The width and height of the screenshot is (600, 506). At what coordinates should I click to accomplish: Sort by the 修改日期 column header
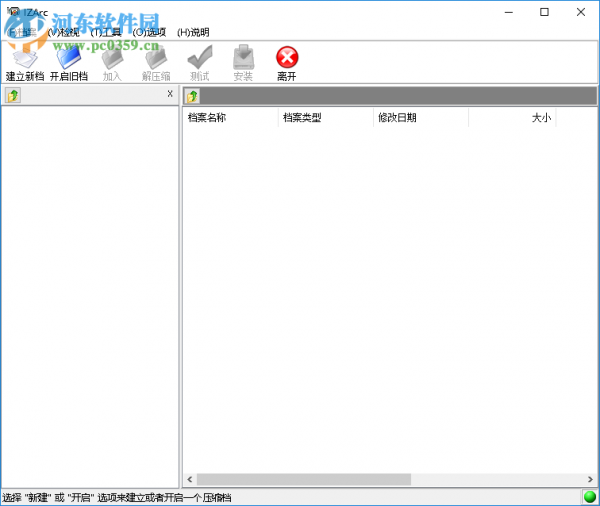tap(421, 118)
